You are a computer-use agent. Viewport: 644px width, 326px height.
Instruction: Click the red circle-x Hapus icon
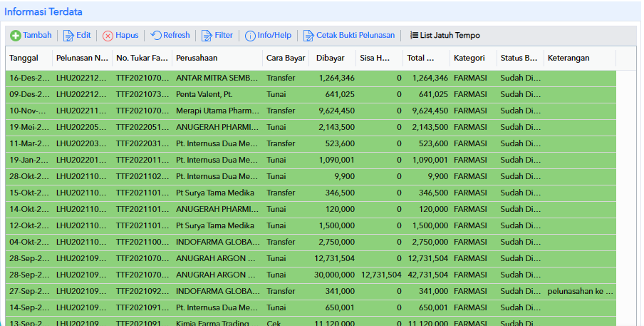coord(108,36)
